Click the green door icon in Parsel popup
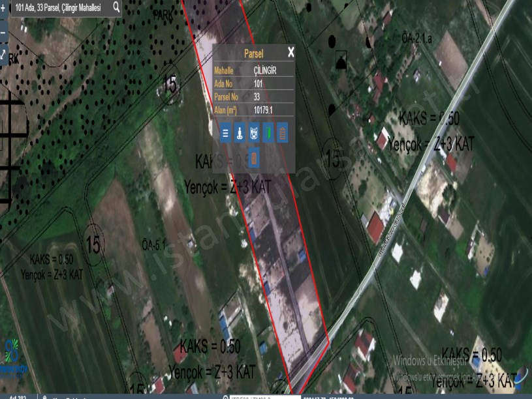 pyautogui.click(x=268, y=133)
